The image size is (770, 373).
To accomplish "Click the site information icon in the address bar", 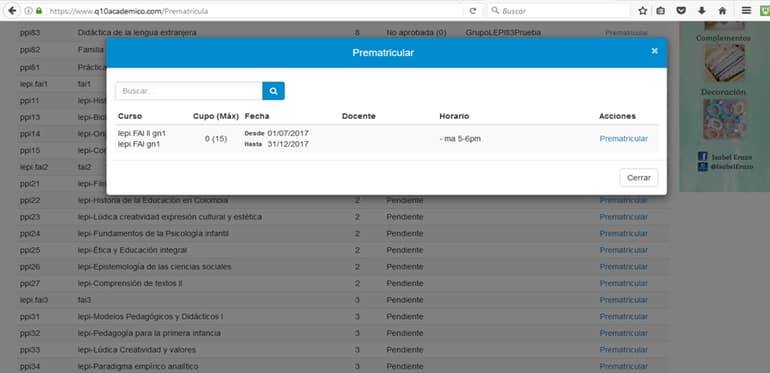I will [28, 11].
